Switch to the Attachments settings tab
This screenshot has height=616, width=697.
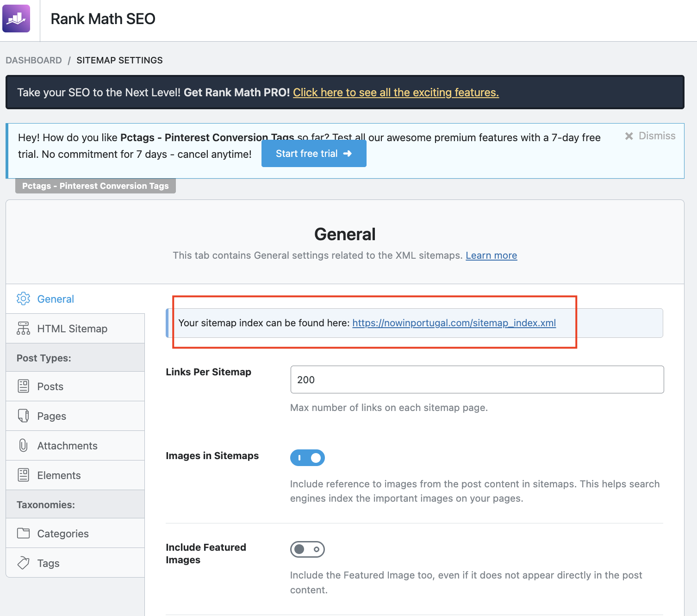(68, 446)
